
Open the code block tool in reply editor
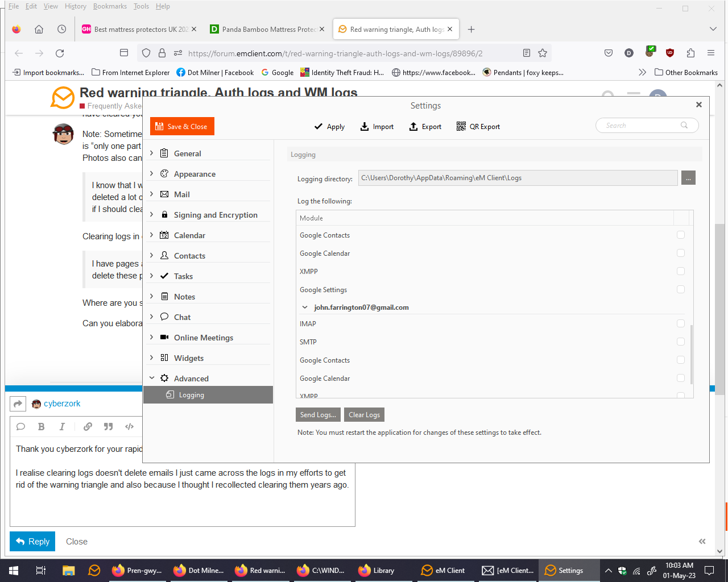point(129,426)
